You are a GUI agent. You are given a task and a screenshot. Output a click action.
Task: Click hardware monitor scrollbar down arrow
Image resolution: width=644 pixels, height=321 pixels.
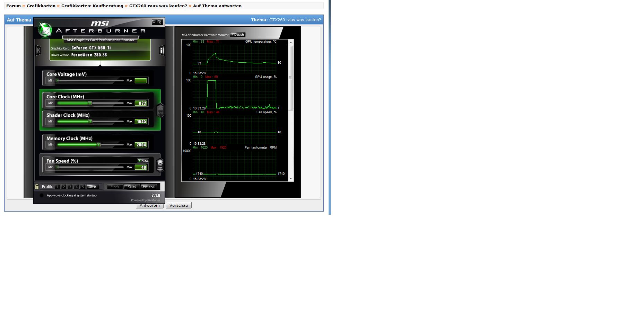pyautogui.click(x=291, y=179)
